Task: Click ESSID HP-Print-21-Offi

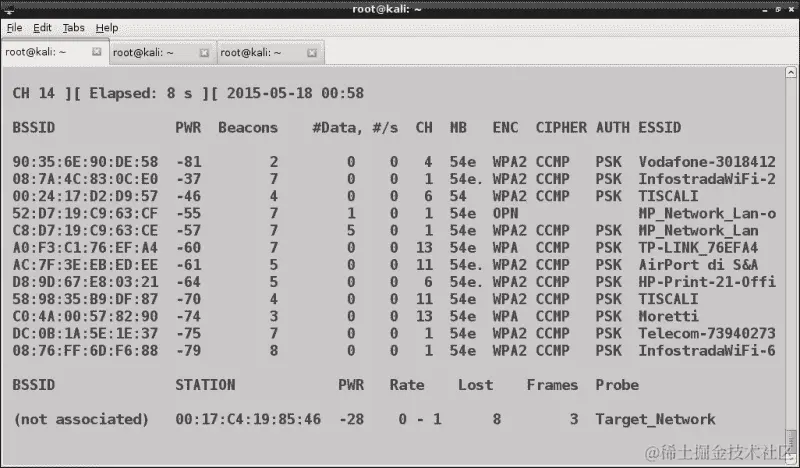Action: pos(707,282)
